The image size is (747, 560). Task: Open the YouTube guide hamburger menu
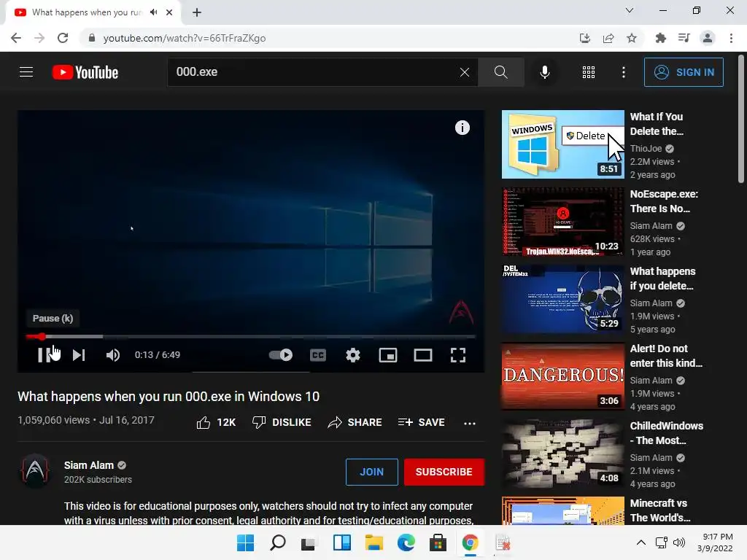[26, 72]
